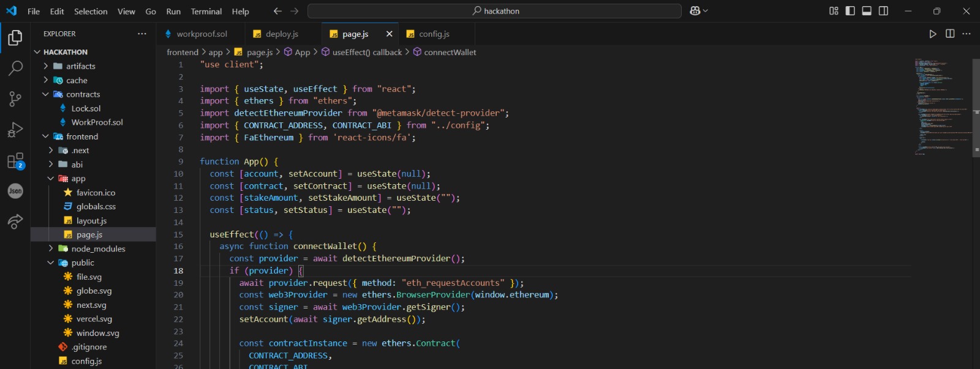This screenshot has width=980, height=369.
Task: Open the Json extension icon in activity bar
Action: pyautogui.click(x=15, y=191)
